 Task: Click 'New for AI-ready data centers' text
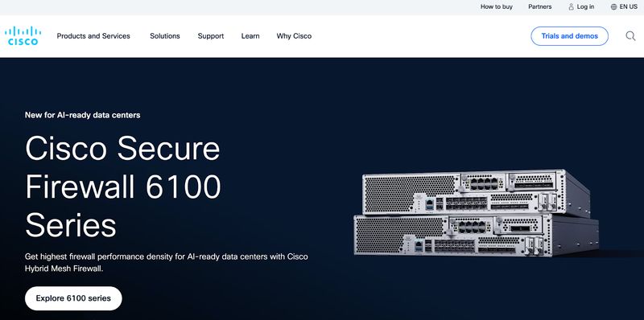(83, 115)
